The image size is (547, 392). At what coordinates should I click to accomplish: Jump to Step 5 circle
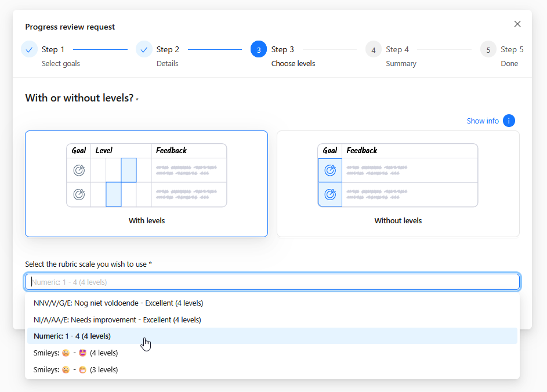click(x=488, y=49)
